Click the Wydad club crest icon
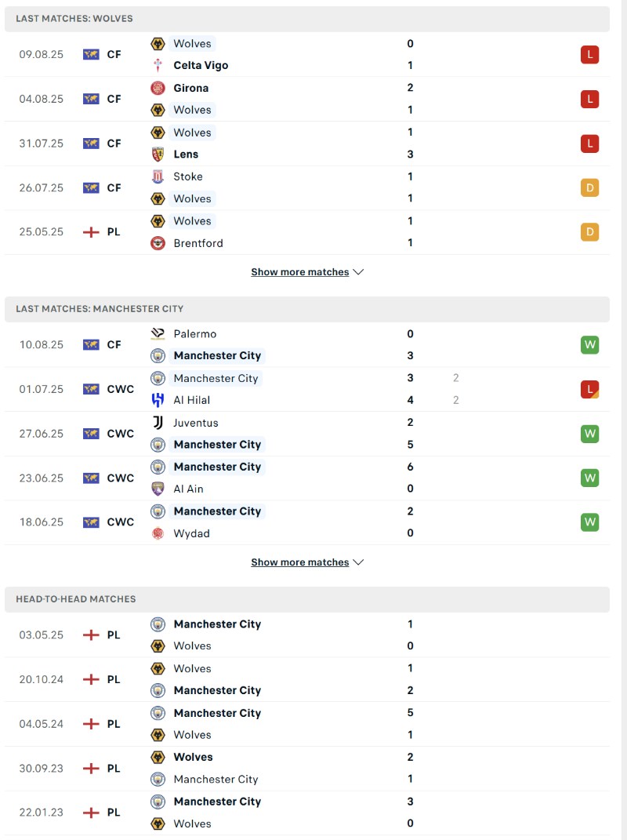This screenshot has height=840, width=627. click(x=158, y=533)
